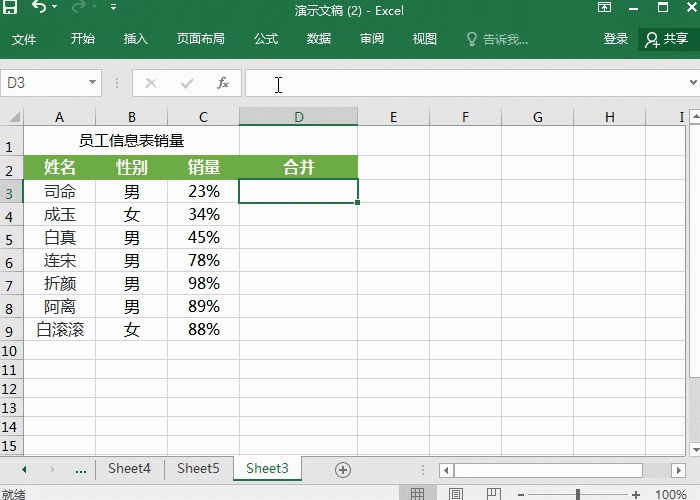Image resolution: width=700 pixels, height=500 pixels.
Task: Click the Undo arrow icon
Action: (x=38, y=7)
